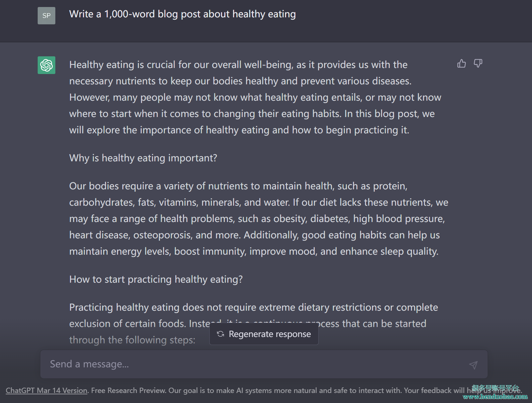
Task: Click the paper plane send icon
Action: click(473, 365)
